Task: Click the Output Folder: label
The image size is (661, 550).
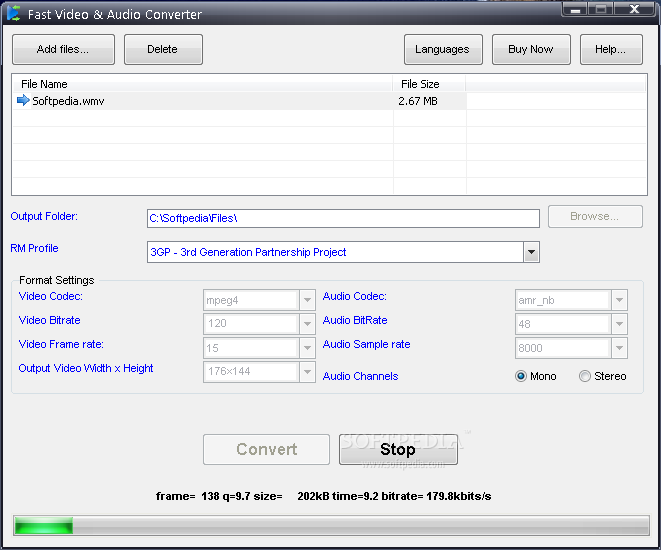Action: 44,216
